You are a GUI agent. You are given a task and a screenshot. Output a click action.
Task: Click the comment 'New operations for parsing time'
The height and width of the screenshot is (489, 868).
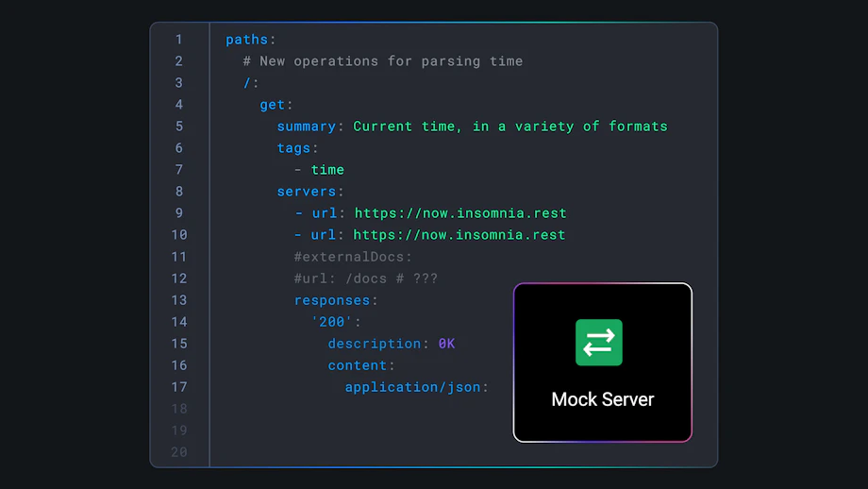point(391,61)
